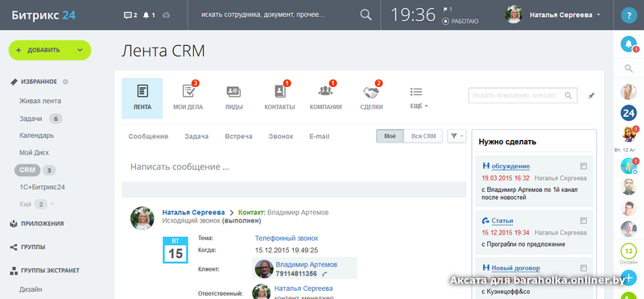The image size is (644, 299).
Task: Open the Статьи task link
Action: click(502, 221)
